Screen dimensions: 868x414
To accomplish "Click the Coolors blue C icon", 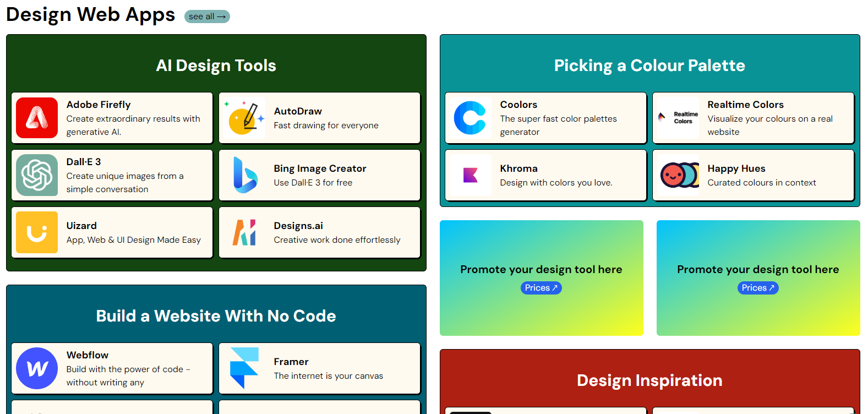I will pos(471,118).
